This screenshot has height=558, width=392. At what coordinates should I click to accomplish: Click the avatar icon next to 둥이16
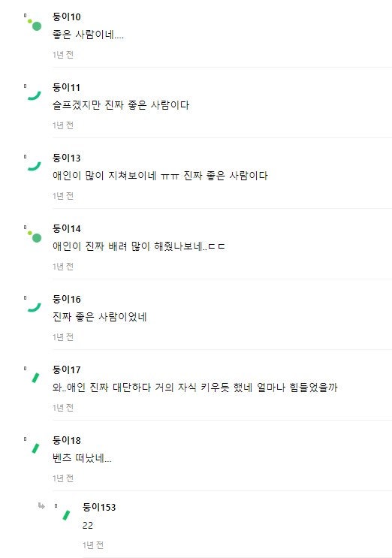click(x=35, y=307)
